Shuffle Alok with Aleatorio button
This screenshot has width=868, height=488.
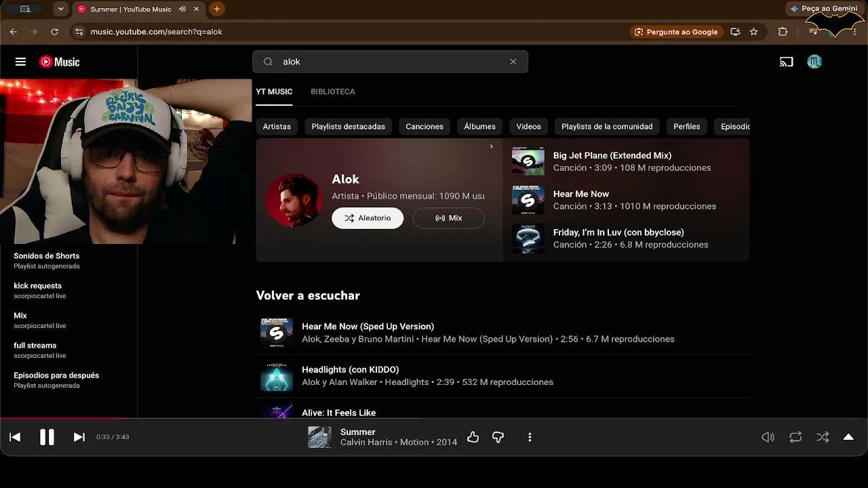(x=368, y=218)
